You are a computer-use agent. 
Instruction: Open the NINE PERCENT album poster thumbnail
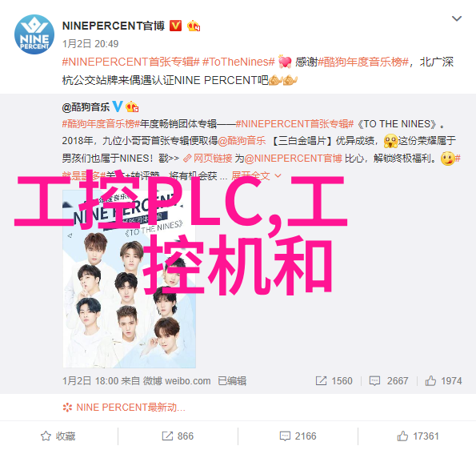(x=130, y=279)
